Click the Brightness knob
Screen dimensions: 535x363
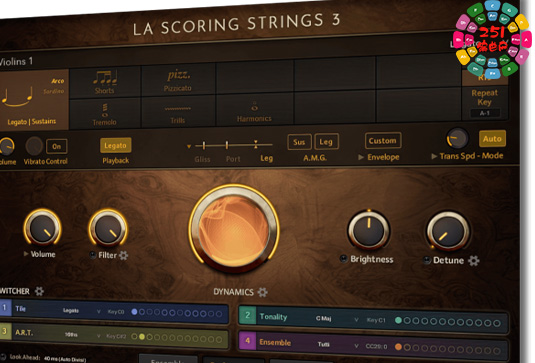[x=369, y=230]
